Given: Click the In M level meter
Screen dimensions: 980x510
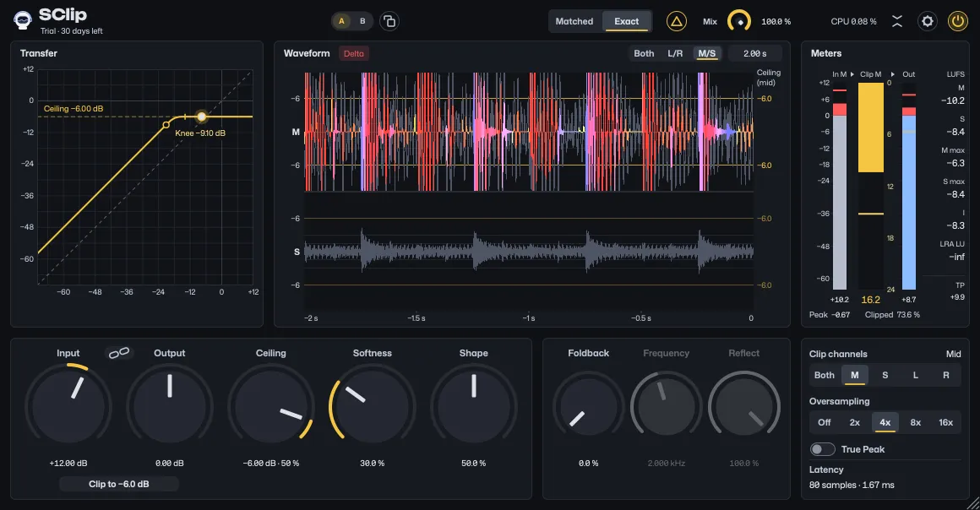Looking at the screenshot, I should (x=840, y=186).
